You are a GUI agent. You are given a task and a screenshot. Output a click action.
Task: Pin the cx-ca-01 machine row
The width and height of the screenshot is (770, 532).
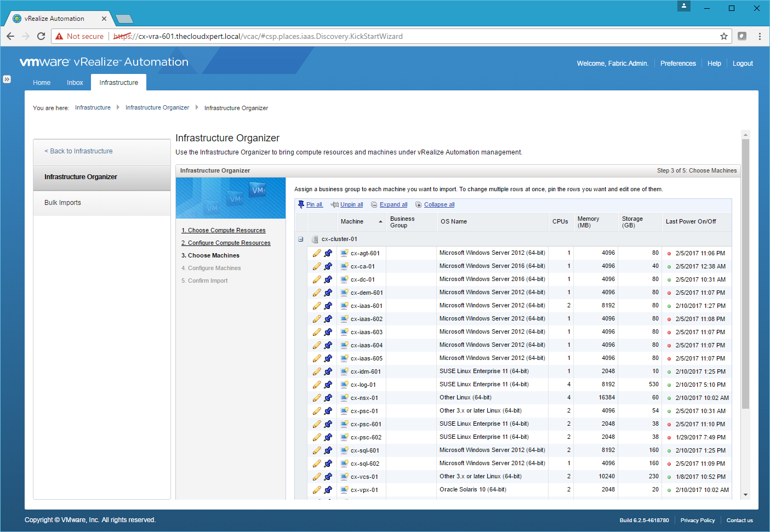(328, 266)
